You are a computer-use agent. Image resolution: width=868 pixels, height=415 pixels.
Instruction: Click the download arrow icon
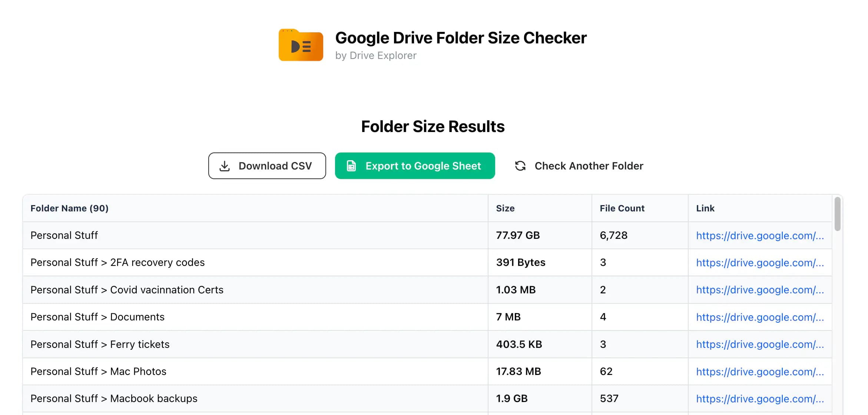pos(225,166)
